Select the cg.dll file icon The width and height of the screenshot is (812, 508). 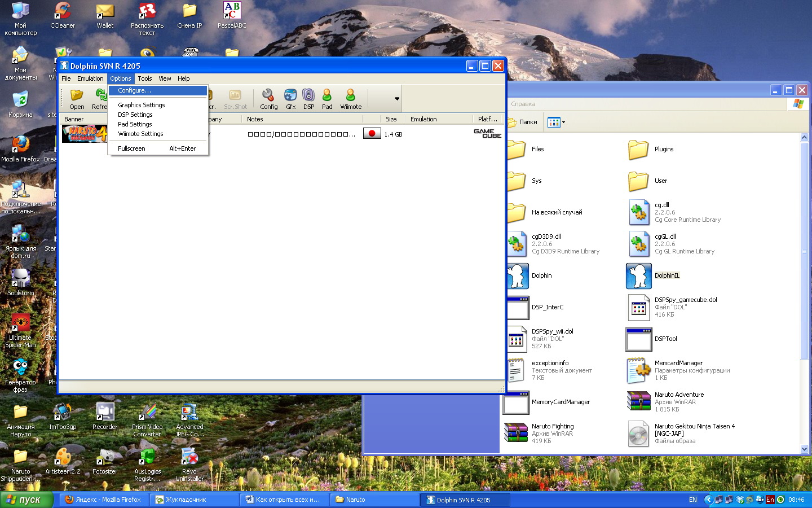click(639, 212)
